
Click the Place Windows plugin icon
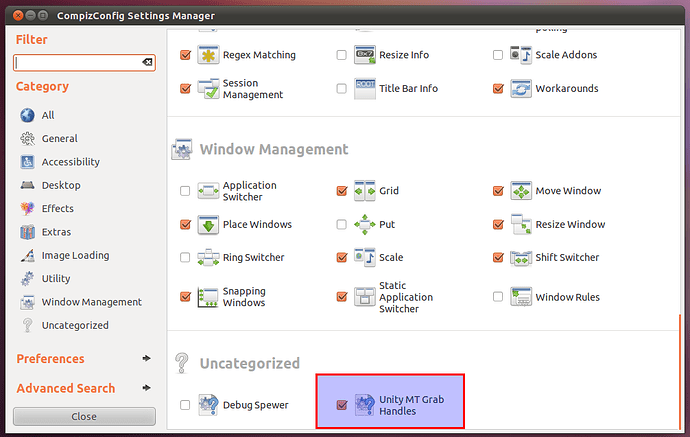(208, 225)
